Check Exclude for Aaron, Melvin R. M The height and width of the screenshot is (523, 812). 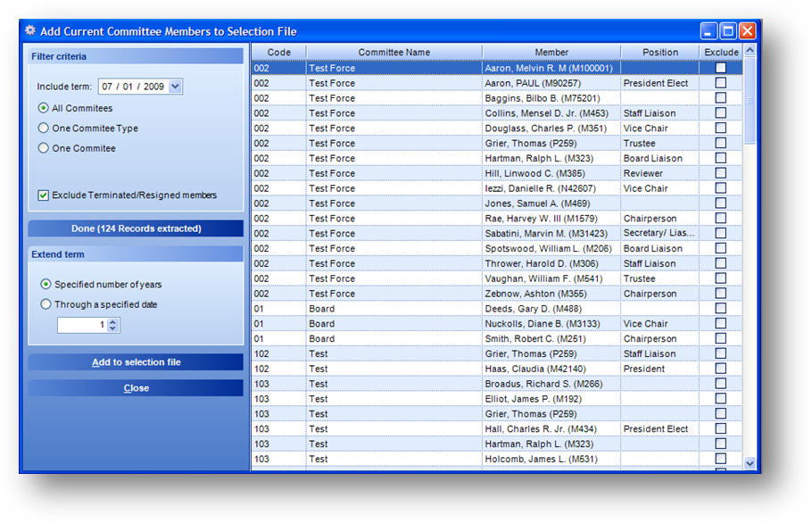720,68
